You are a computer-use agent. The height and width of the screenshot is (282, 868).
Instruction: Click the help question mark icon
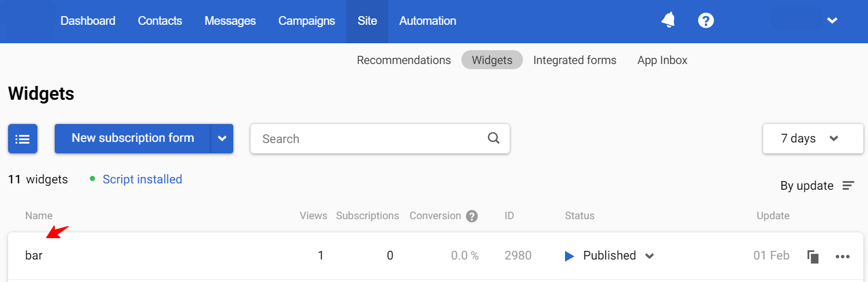706,21
